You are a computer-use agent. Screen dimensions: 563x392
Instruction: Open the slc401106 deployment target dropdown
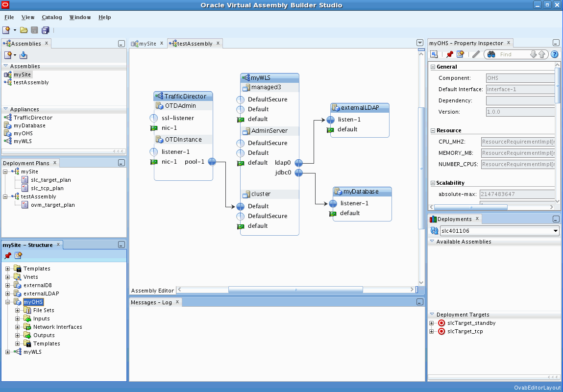(556, 231)
